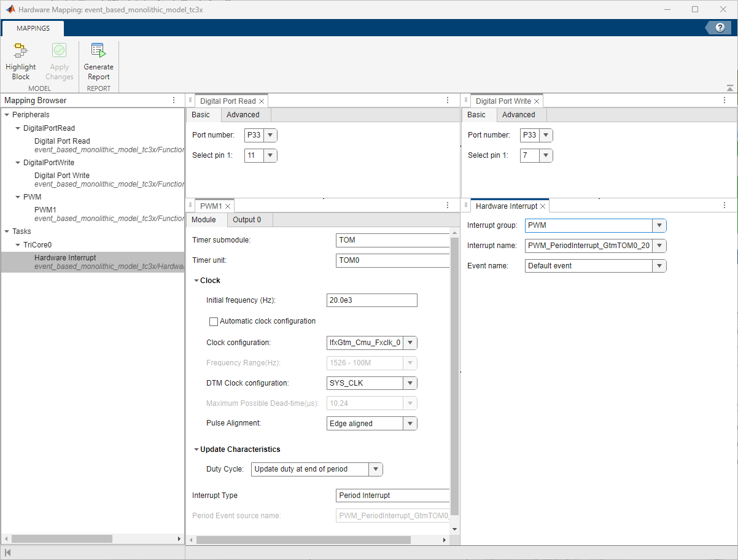Open the Port number dropdown in Digital Port Read

[x=270, y=135]
